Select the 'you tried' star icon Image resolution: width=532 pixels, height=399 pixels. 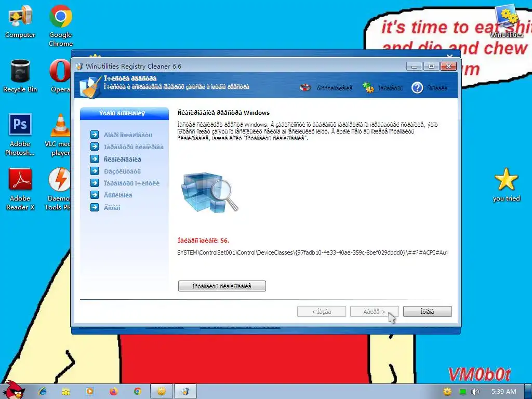tap(506, 185)
